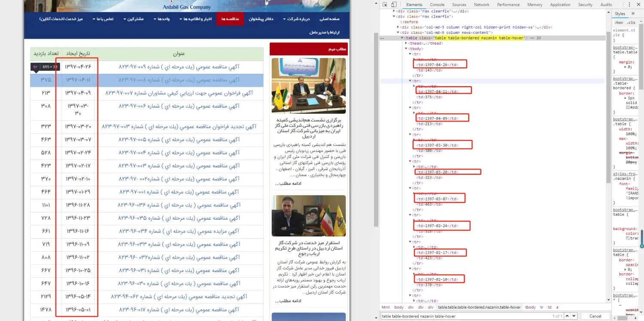Open مشترکین navigation dropdown
644x321 pixels.
click(134, 19)
